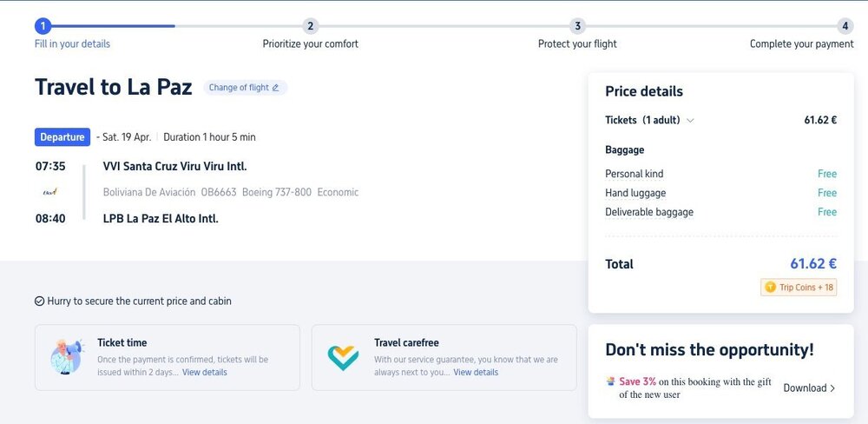The image size is (868, 424).
Task: Click the Boliviana De Aviación airline logo
Action: pyautogui.click(x=49, y=192)
